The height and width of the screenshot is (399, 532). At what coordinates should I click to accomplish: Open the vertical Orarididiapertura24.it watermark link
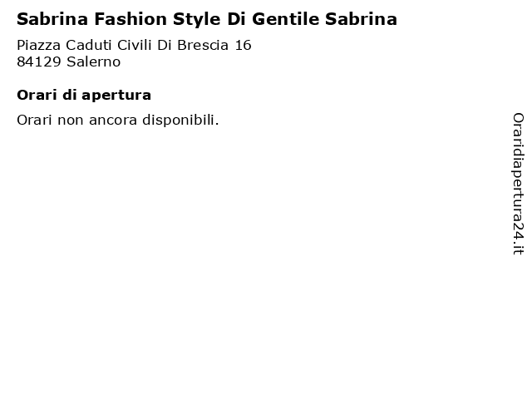[x=518, y=184]
